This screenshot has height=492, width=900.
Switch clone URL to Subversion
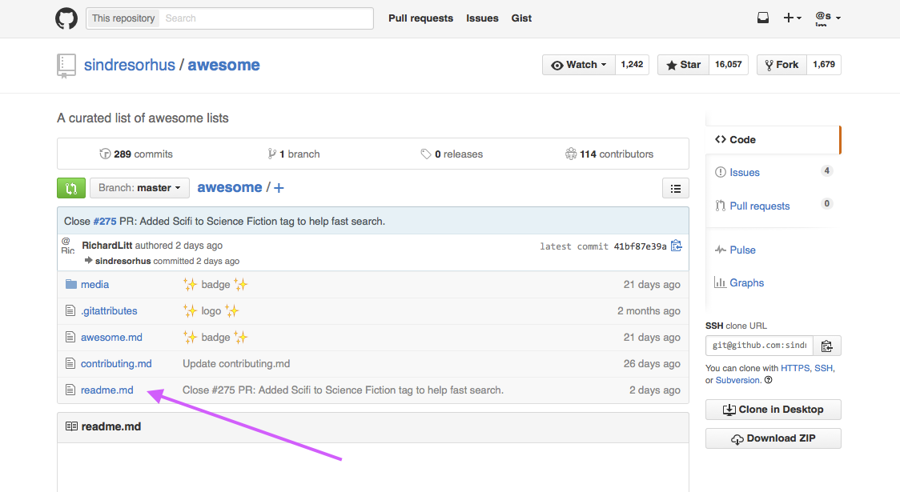coord(738,380)
